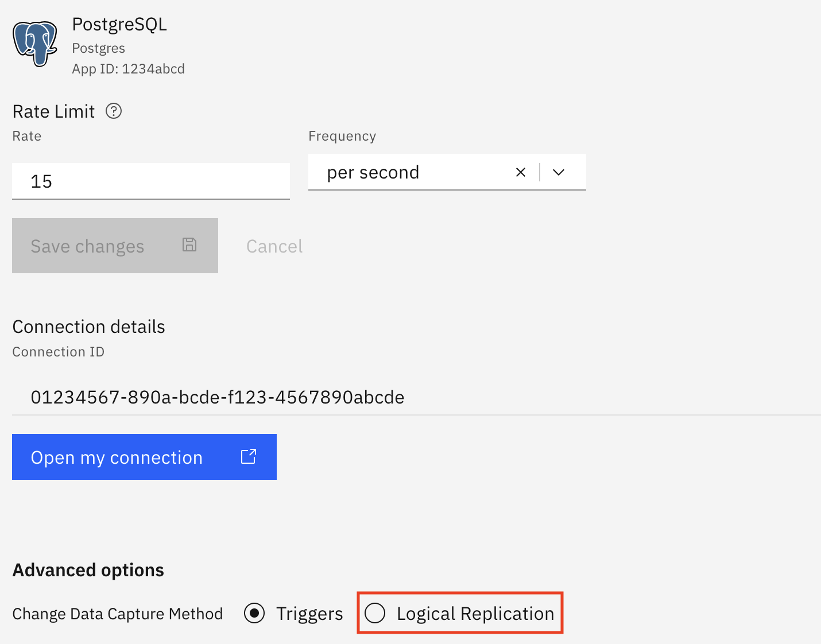Select the Logical Replication radio button
The width and height of the screenshot is (821, 644).
(375, 613)
